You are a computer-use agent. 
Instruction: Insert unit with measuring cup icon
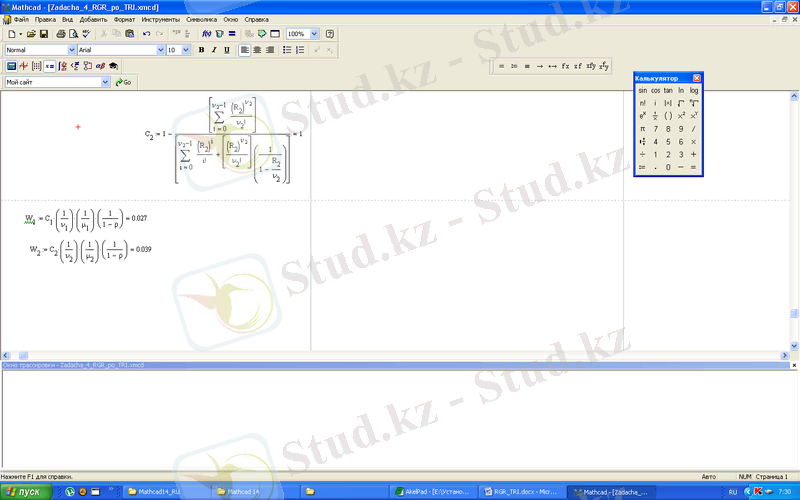point(219,34)
